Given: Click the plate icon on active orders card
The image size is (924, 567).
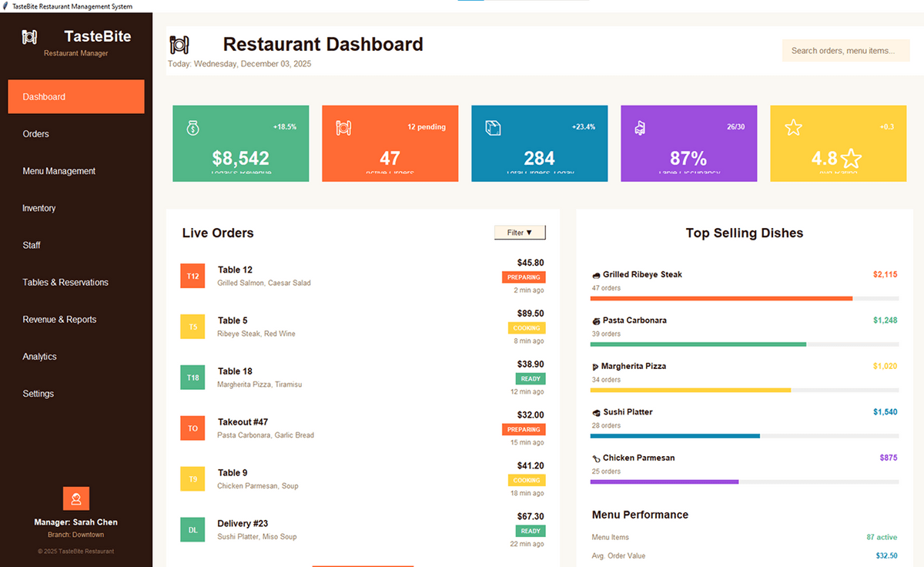Looking at the screenshot, I should (343, 128).
